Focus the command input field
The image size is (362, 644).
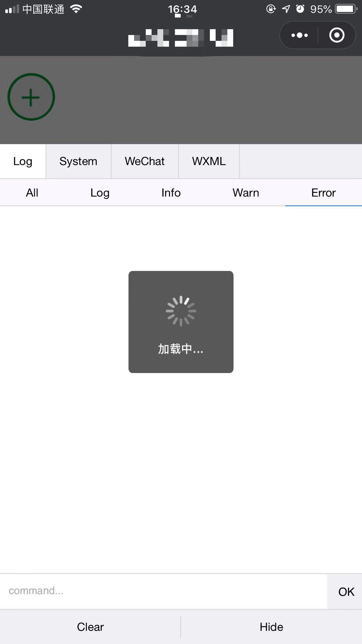point(163,591)
